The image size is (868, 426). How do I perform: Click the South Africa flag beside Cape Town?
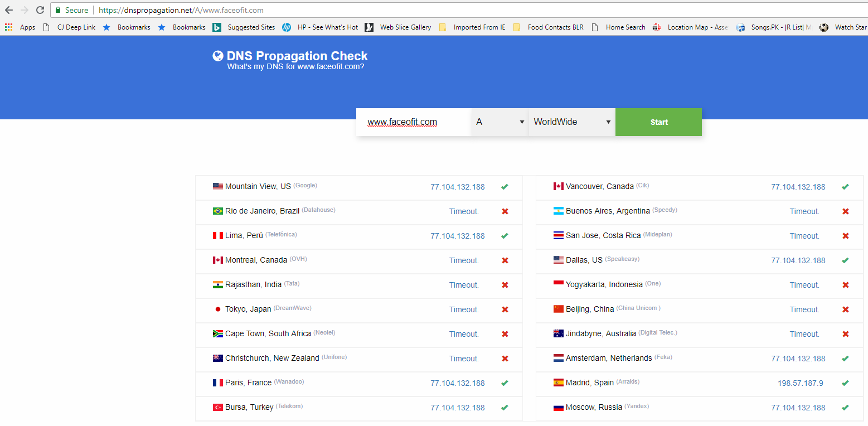[218, 334]
